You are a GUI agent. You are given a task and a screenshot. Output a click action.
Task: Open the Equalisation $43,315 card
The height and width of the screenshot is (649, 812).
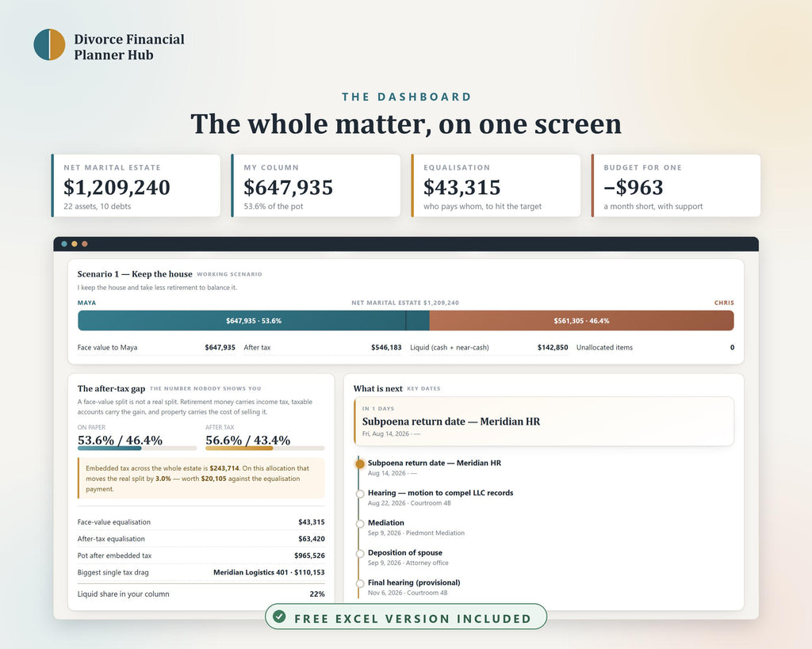(496, 185)
